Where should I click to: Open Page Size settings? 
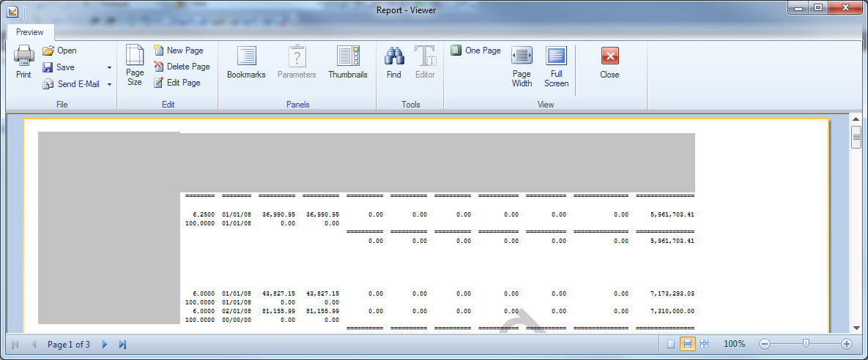pos(135,65)
